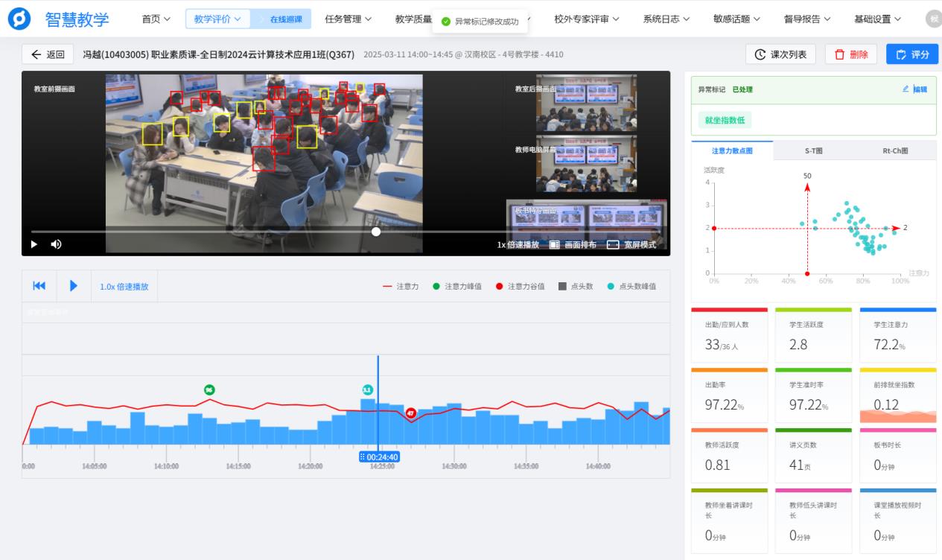942x560 pixels.
Task: Mute the video with the speaker icon
Action: pos(56,244)
